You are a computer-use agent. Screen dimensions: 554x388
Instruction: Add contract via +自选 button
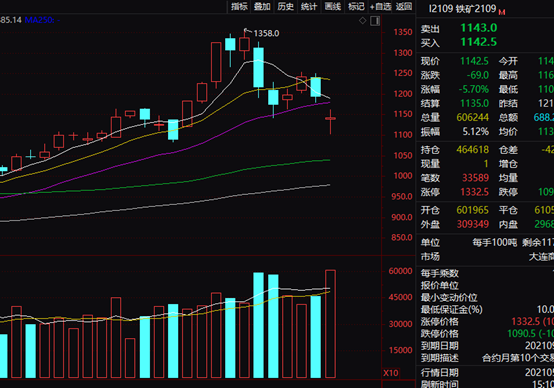[381, 6]
